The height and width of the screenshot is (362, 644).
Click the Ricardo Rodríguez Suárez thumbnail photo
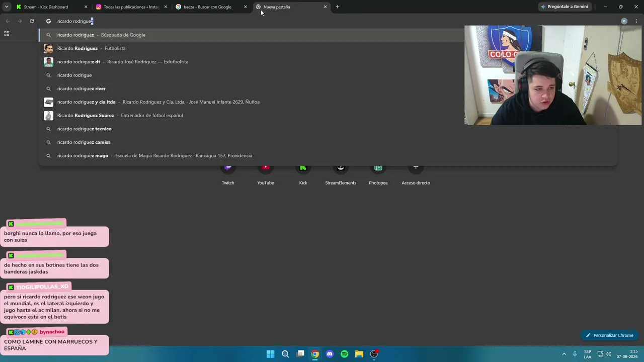(48, 115)
